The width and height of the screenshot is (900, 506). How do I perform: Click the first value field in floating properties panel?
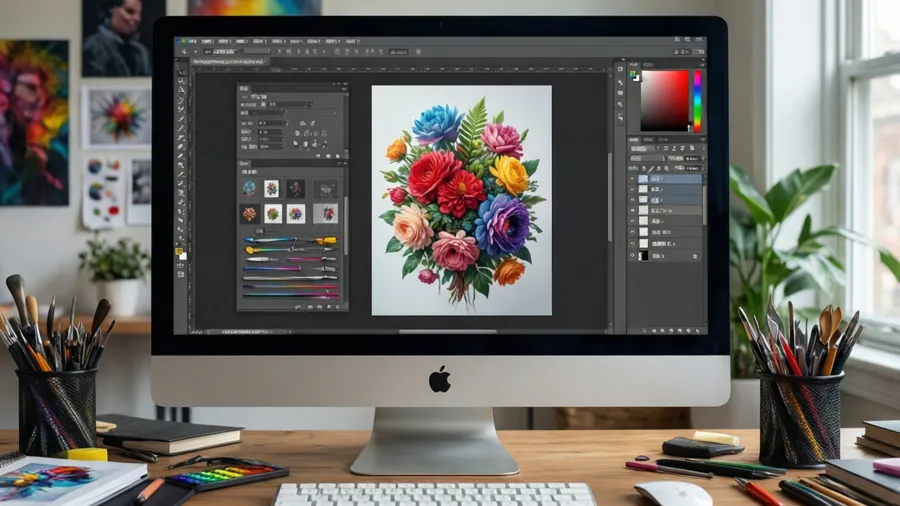click(x=271, y=123)
